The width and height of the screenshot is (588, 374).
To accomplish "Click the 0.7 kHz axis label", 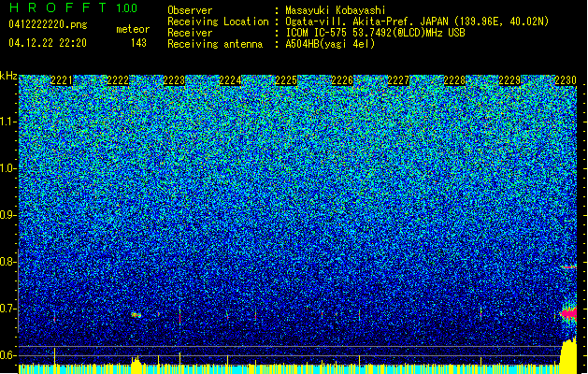I will (x=8, y=309).
